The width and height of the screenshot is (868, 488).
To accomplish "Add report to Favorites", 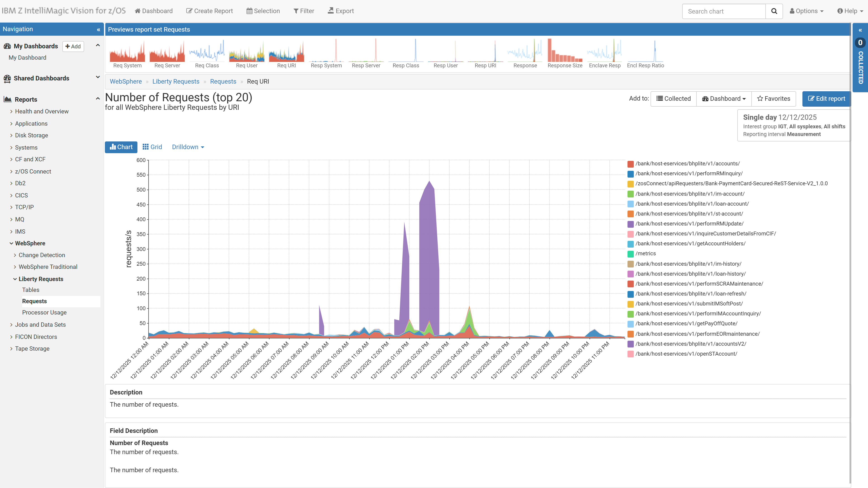I will [x=774, y=99].
